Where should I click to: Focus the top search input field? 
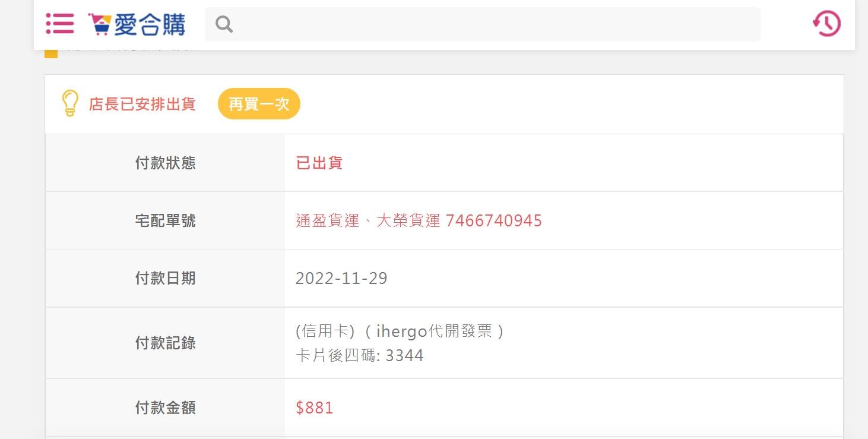click(x=483, y=24)
